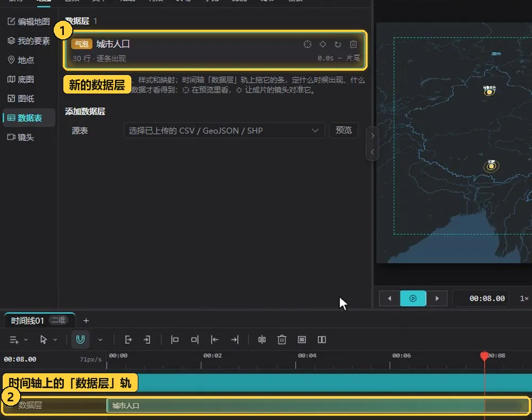Click the '0.0s – 片尾' timing text
Image resolution: width=532 pixels, height=420 pixels.
(x=339, y=58)
